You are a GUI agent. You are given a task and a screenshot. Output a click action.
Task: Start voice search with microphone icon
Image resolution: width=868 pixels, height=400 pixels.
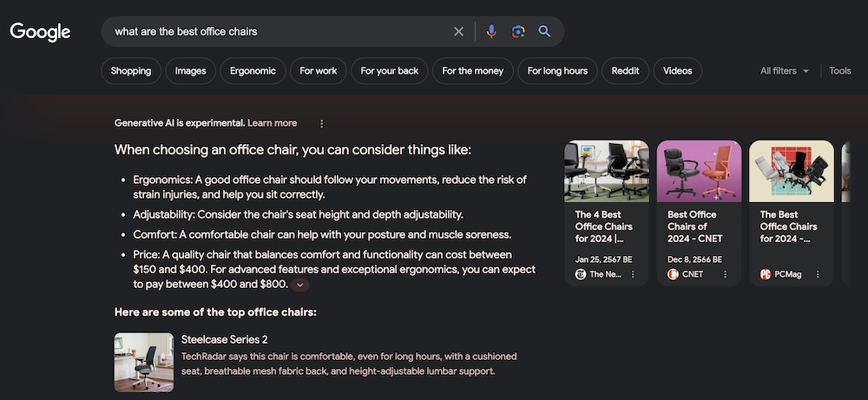pyautogui.click(x=491, y=32)
